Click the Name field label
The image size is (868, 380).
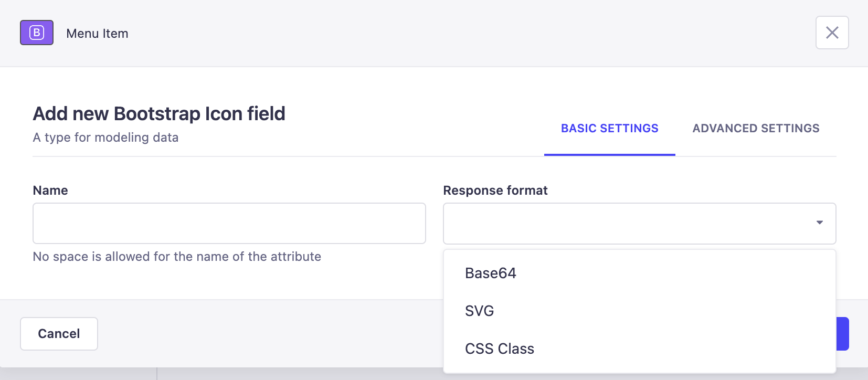click(50, 191)
